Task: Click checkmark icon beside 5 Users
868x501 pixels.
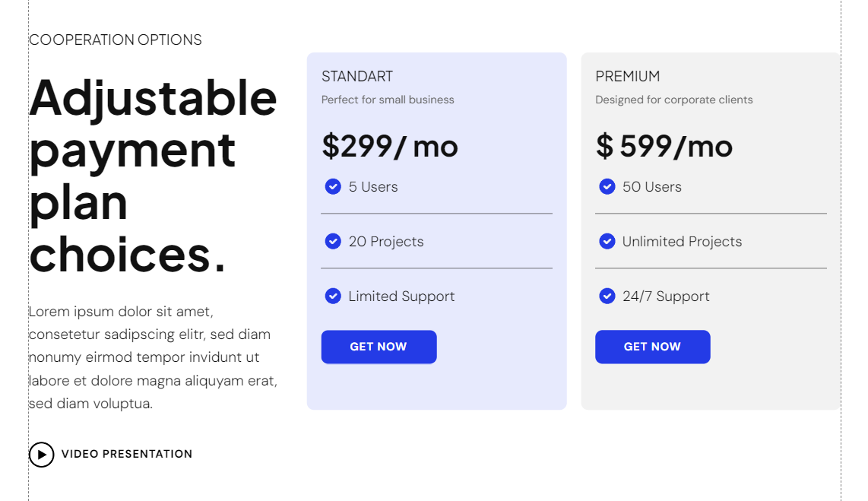Action: (x=333, y=186)
